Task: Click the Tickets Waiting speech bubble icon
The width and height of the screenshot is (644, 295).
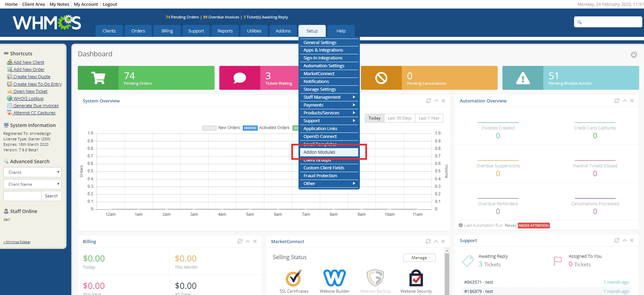Action: [x=239, y=78]
